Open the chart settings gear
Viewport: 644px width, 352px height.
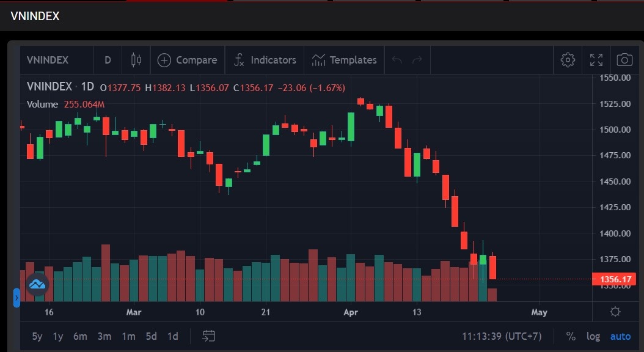(568, 60)
